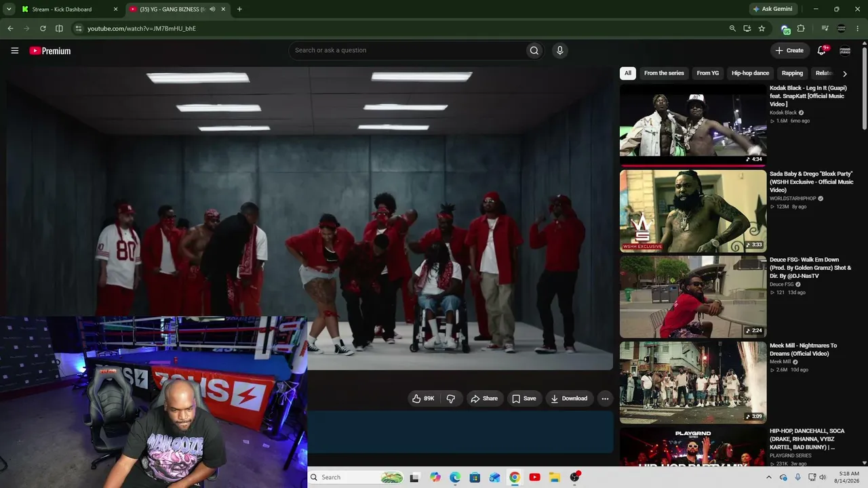
Task: Select the Rapping filter chip
Action: [792, 73]
